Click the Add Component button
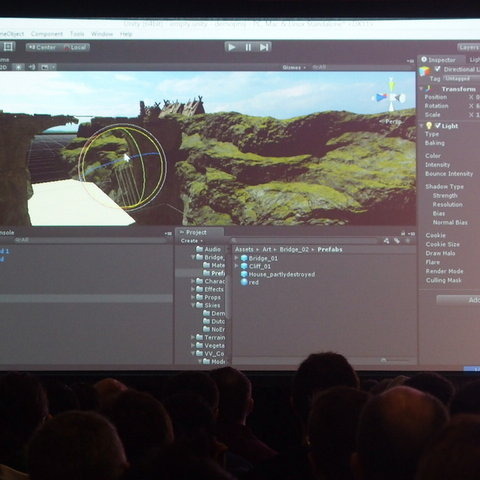This screenshot has height=480, width=480. click(x=459, y=300)
